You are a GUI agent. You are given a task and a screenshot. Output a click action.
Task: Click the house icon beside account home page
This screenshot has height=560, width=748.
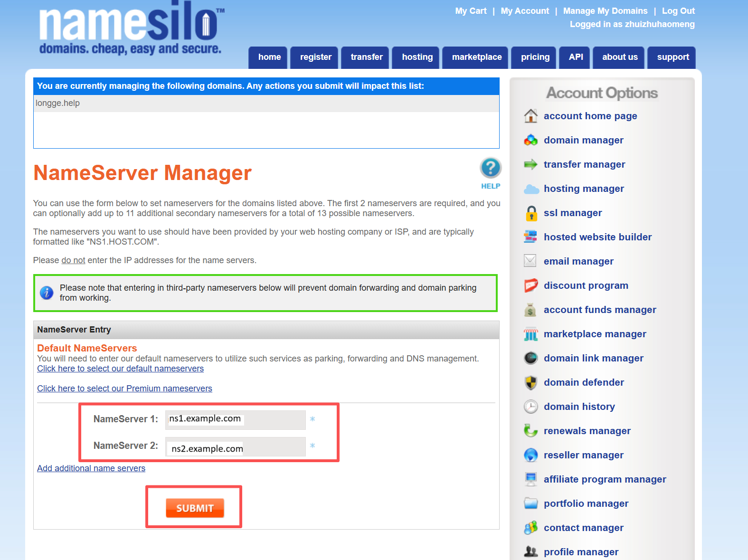point(530,116)
